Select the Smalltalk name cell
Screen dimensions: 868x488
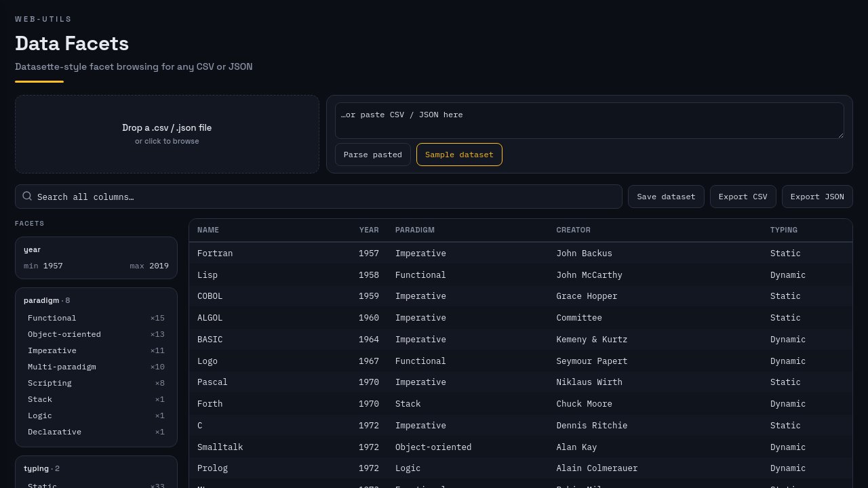(220, 447)
